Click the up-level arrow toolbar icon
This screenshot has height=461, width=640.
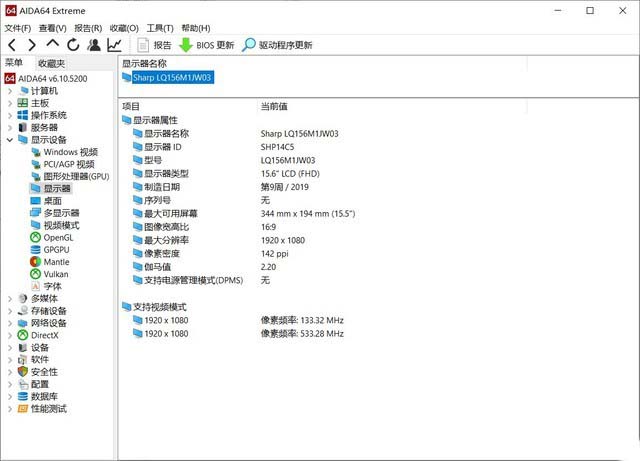tap(53, 44)
